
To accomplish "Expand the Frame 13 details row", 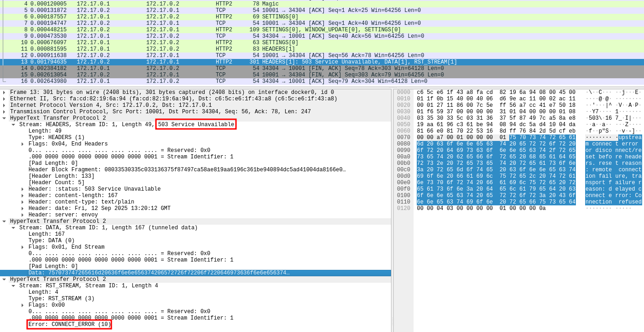I will 4,93.
